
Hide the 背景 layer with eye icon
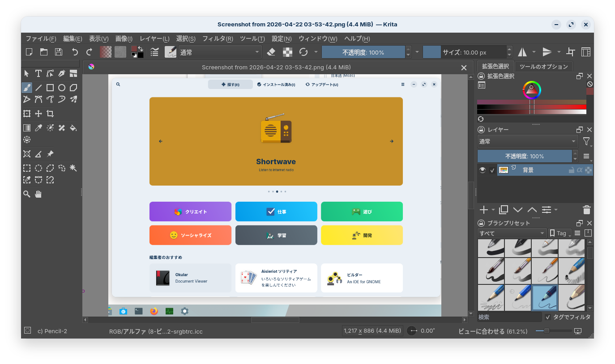(x=483, y=170)
